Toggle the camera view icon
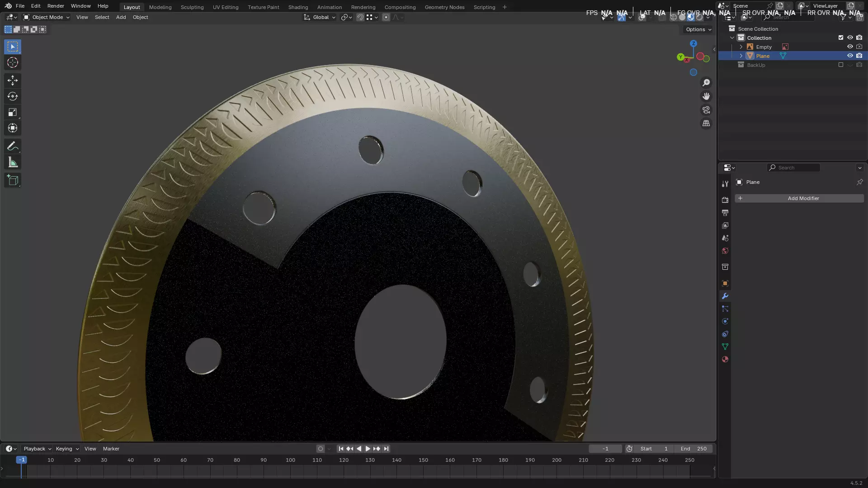Image resolution: width=868 pixels, height=488 pixels. pos(706,110)
